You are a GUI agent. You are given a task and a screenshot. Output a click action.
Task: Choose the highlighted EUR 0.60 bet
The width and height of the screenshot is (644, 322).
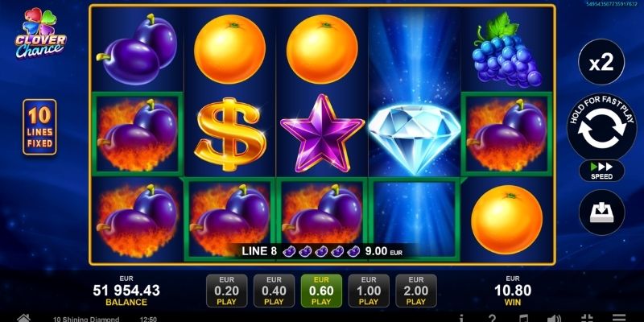pos(321,291)
